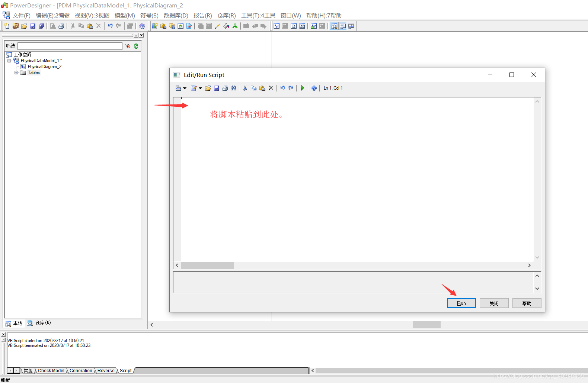Open edit-with dropdown arrow in script dialog
Image resolution: width=588 pixels, height=383 pixels.
point(200,88)
